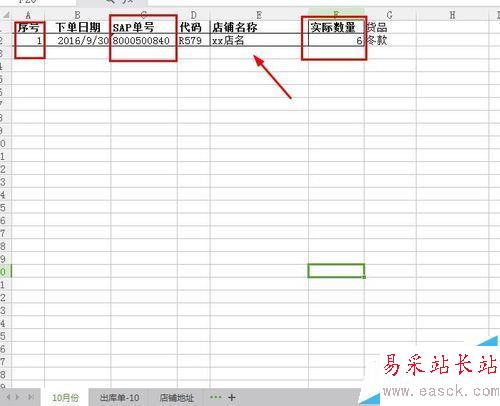Select column E header

coord(259,15)
